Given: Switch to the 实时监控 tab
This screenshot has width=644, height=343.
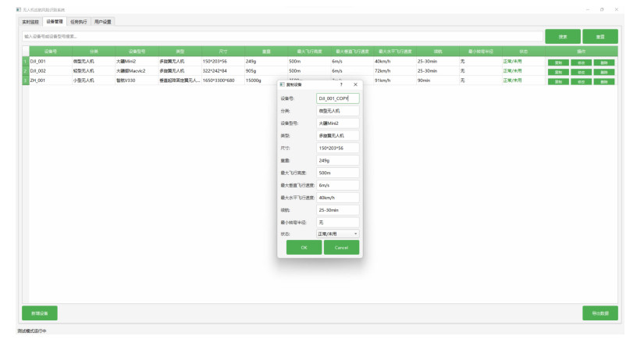Looking at the screenshot, I should click(x=31, y=22).
